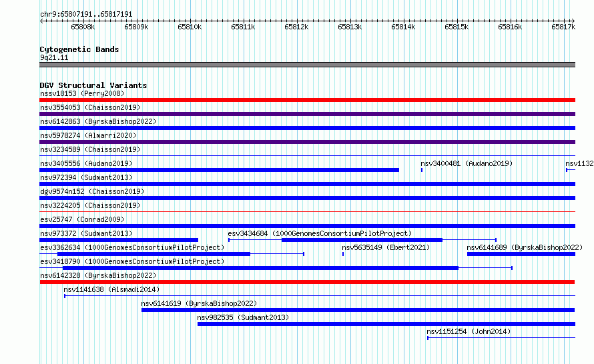Open nsv3400481 (Audano2019) label
The width and height of the screenshot is (594, 364).
tap(467, 163)
